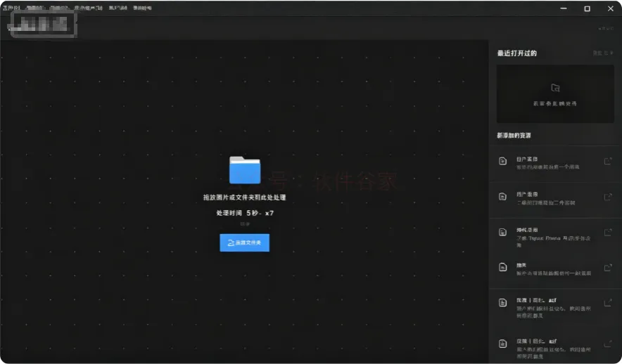Open the File (文件) menu in the menu bar

[11, 8]
